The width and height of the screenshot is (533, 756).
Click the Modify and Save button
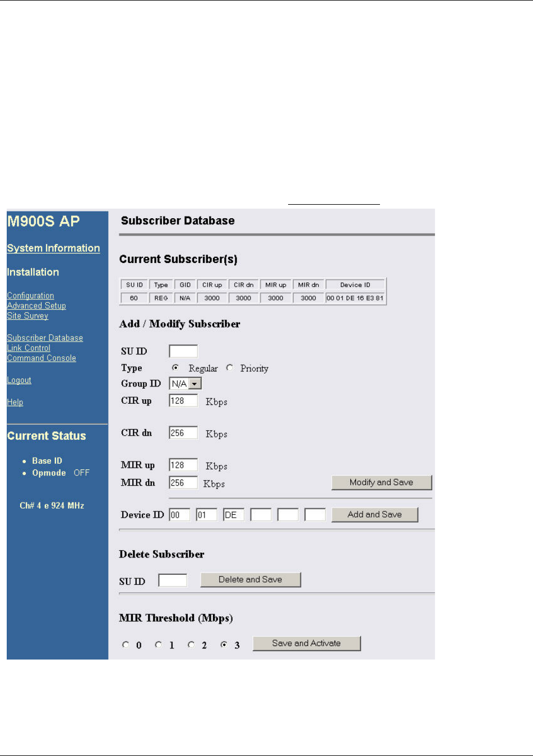(x=381, y=482)
